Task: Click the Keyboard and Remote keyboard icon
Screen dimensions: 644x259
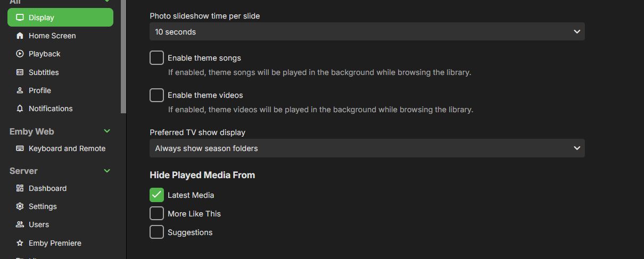Action: tap(20, 148)
